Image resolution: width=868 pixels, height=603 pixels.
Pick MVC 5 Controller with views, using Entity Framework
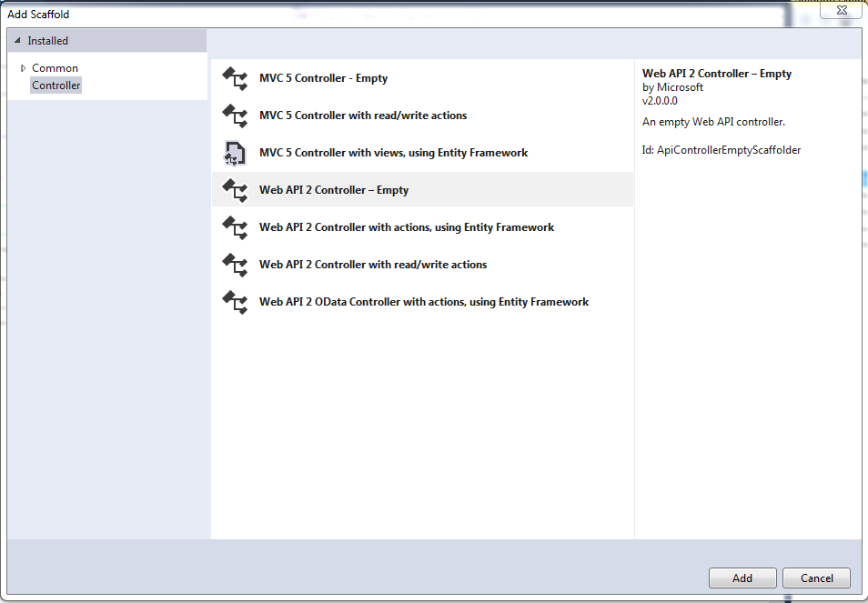click(422, 153)
